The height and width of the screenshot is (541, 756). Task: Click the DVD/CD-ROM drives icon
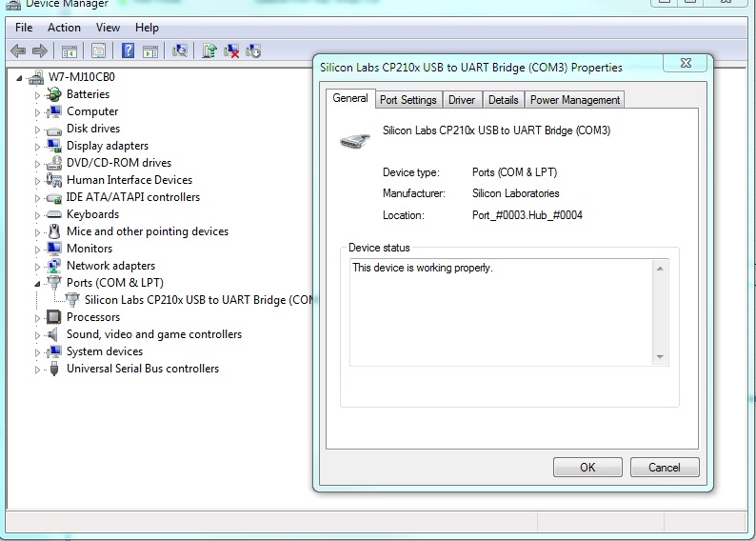[54, 163]
